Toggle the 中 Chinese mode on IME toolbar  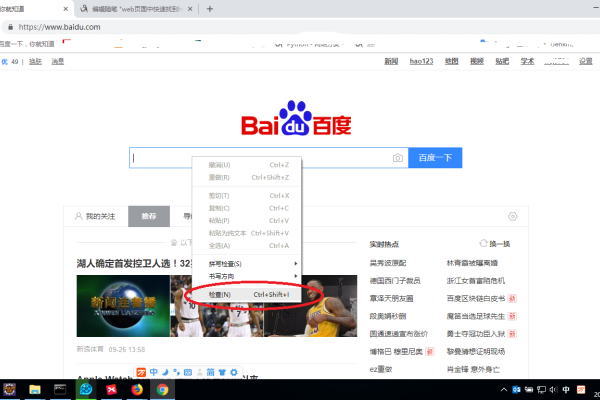click(154, 372)
